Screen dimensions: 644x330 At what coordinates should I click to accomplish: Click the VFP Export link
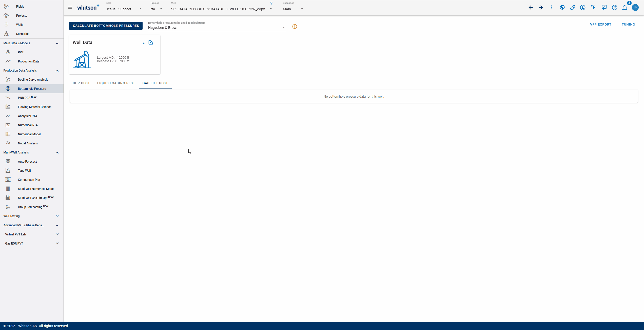click(x=600, y=25)
